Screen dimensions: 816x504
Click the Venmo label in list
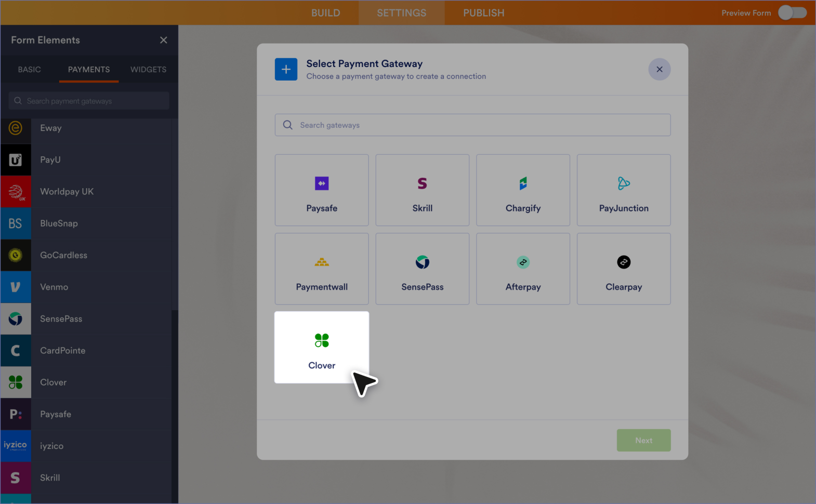[x=54, y=287]
